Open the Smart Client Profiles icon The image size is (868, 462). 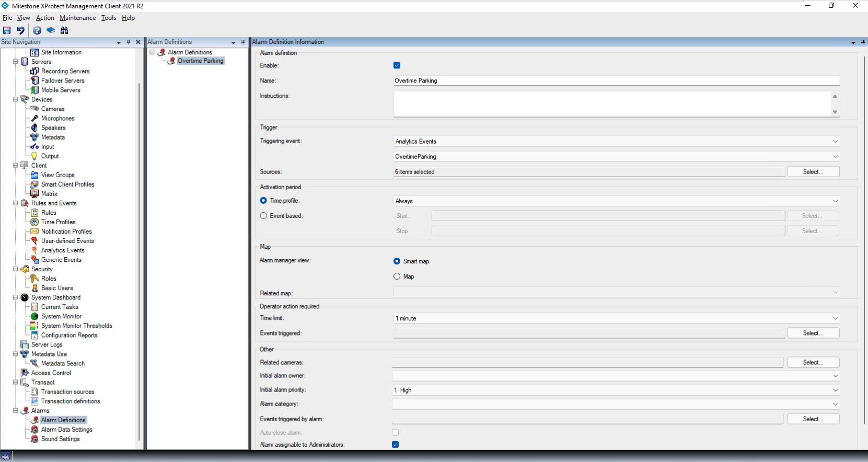click(x=34, y=184)
